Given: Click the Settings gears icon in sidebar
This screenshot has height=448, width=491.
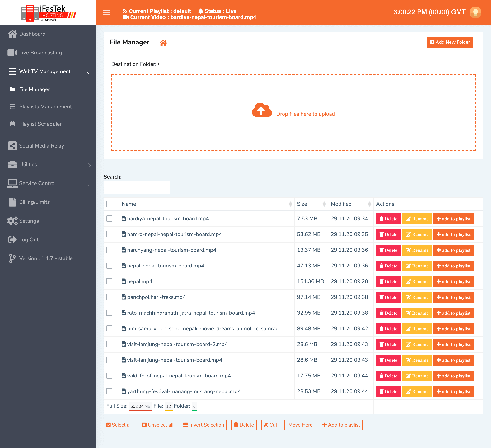Looking at the screenshot, I should (12, 221).
